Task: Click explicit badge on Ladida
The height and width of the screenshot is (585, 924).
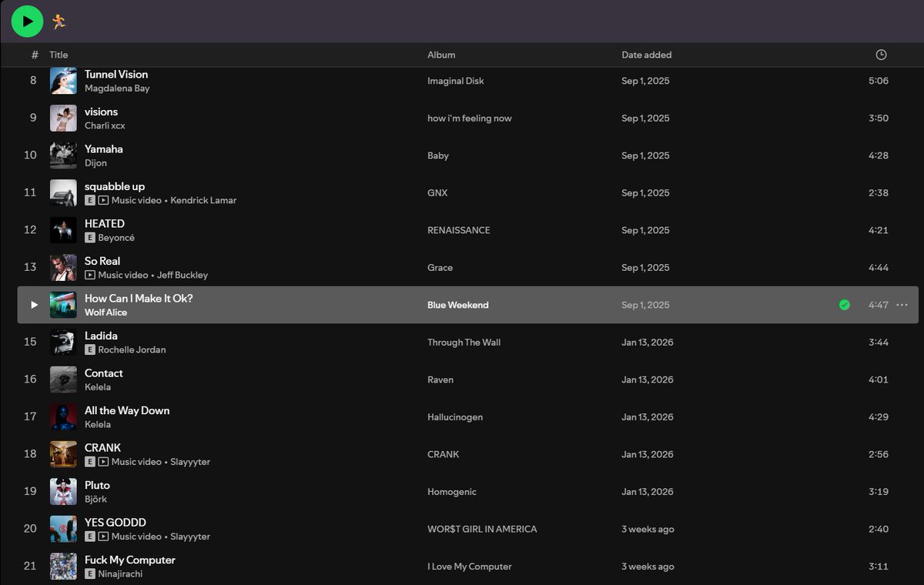Action: (x=90, y=349)
